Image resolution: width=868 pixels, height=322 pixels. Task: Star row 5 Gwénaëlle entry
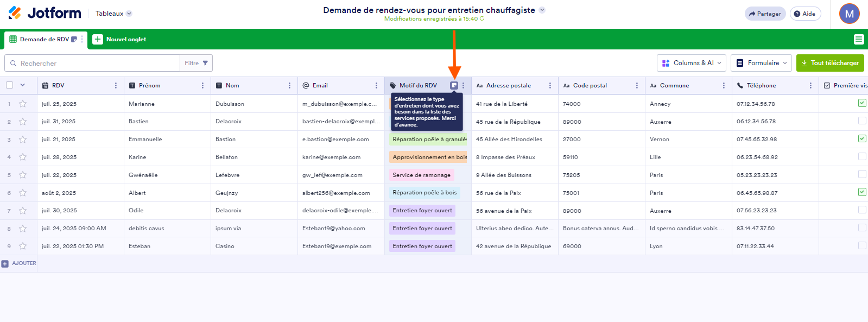click(x=23, y=175)
